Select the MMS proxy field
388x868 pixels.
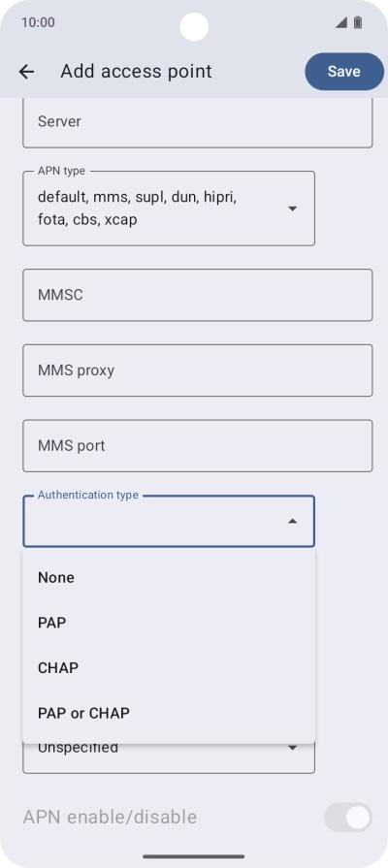pyautogui.click(x=198, y=370)
